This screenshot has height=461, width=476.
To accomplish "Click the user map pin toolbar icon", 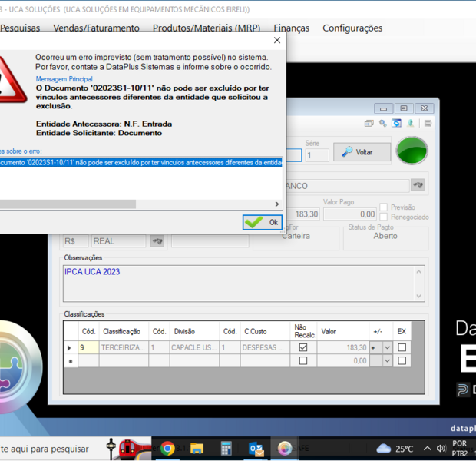I will click(x=411, y=124).
